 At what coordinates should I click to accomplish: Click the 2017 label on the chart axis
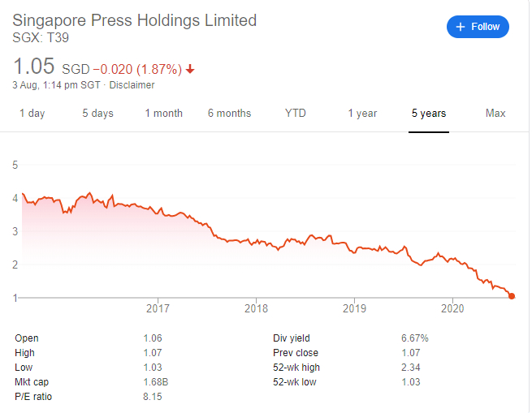pyautogui.click(x=158, y=308)
